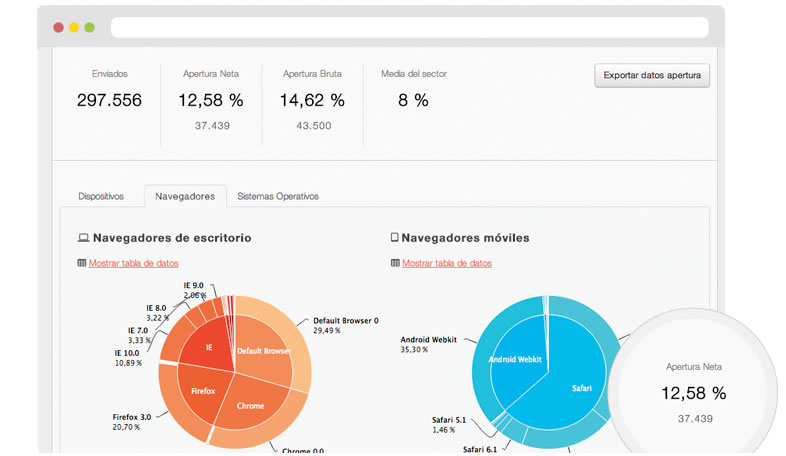Click the phone icon next to Navegadores móviles
The width and height of the screenshot is (786, 456).
point(395,237)
